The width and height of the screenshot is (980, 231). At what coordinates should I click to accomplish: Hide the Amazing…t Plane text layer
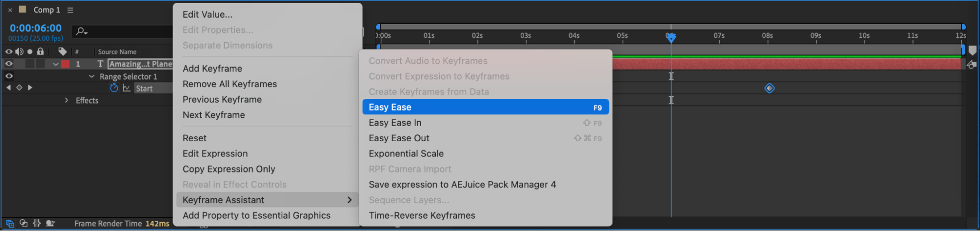9,64
